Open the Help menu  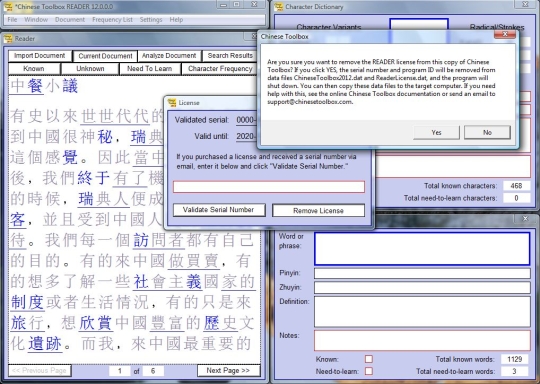pos(176,20)
